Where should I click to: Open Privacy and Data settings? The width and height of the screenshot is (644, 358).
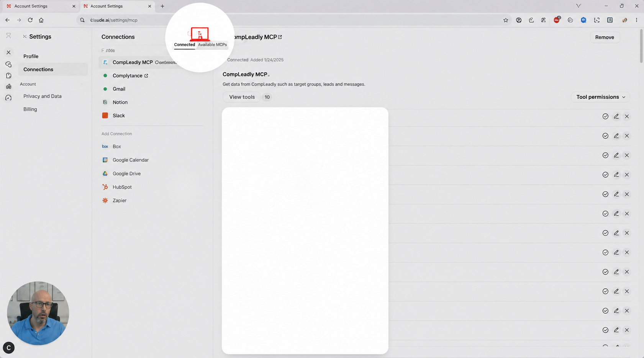point(42,96)
